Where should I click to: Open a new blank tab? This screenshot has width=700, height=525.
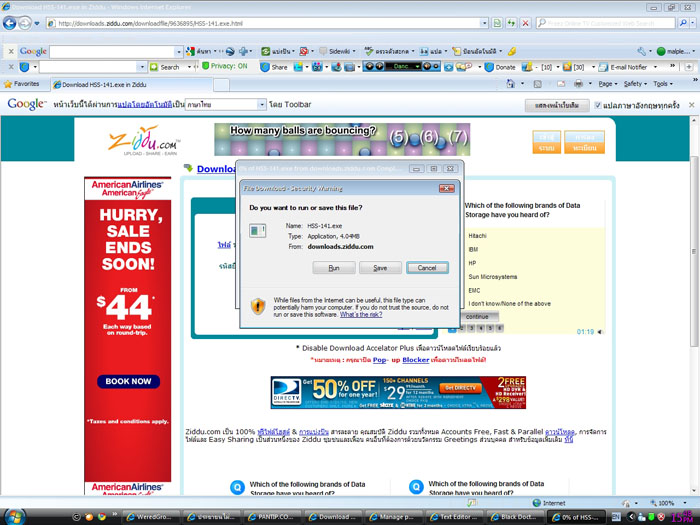221,85
